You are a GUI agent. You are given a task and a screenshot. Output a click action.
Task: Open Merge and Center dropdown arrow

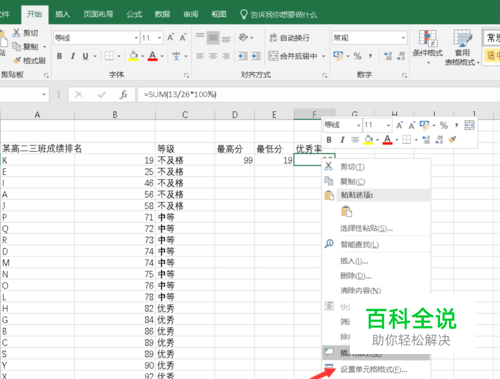(323, 56)
